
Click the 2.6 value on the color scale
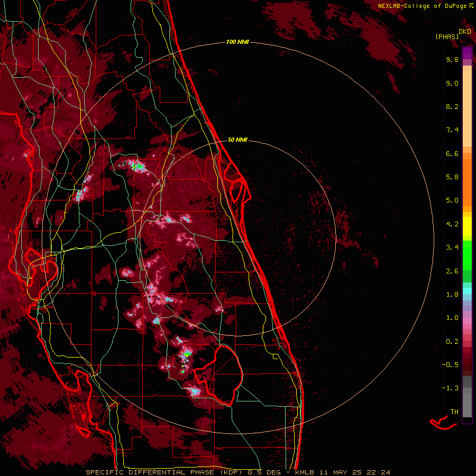[452, 271]
